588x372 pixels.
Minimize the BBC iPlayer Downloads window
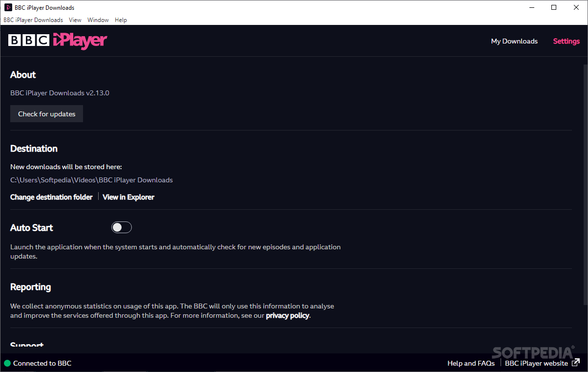pos(531,7)
